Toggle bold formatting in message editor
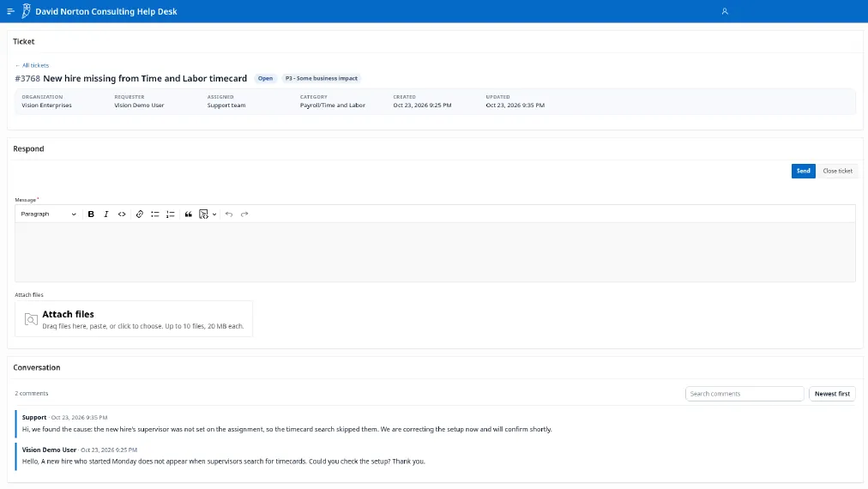 click(91, 214)
